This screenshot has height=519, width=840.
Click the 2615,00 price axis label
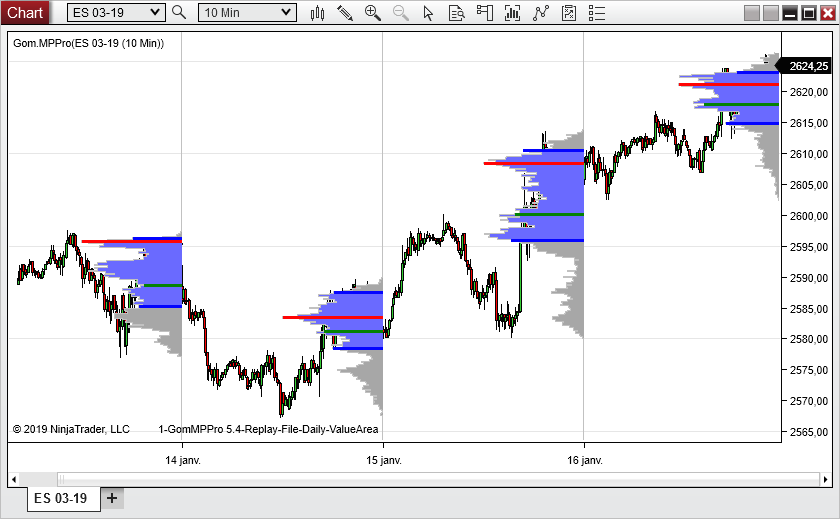(x=808, y=123)
